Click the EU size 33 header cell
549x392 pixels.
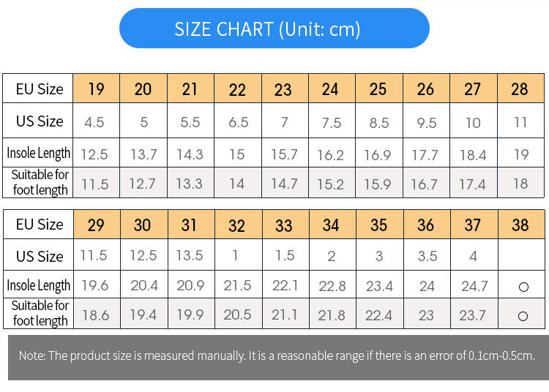[283, 225]
